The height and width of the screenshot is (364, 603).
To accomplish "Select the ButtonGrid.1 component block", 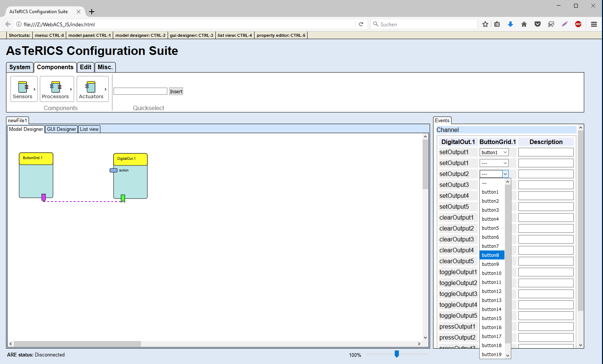I will tap(36, 175).
